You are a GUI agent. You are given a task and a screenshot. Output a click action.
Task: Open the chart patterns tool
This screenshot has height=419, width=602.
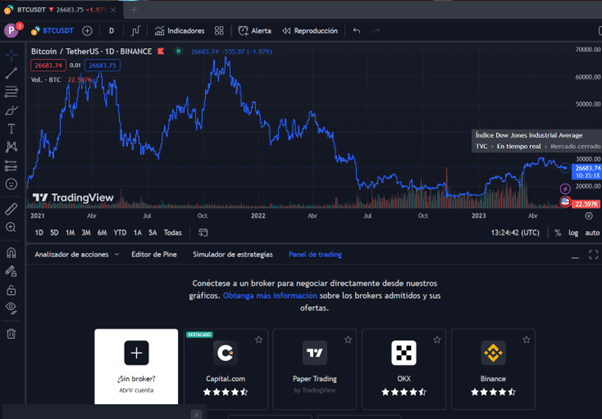(x=11, y=147)
